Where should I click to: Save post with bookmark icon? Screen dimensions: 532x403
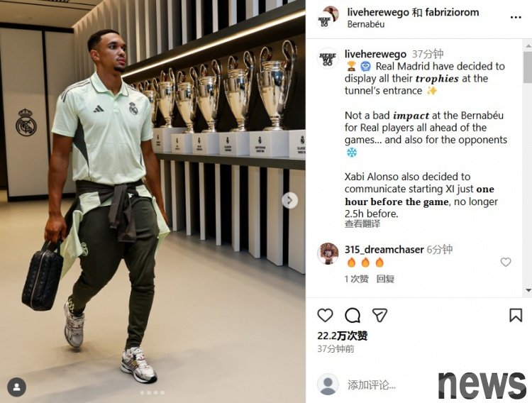click(516, 315)
